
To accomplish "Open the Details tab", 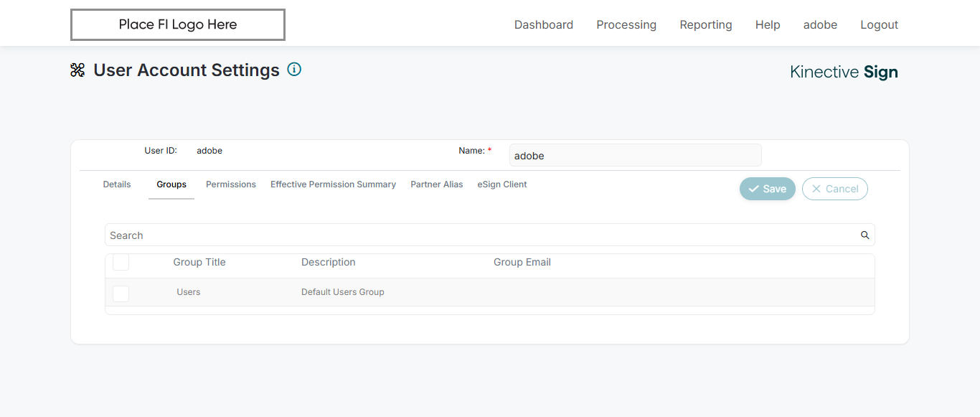I will (x=117, y=184).
